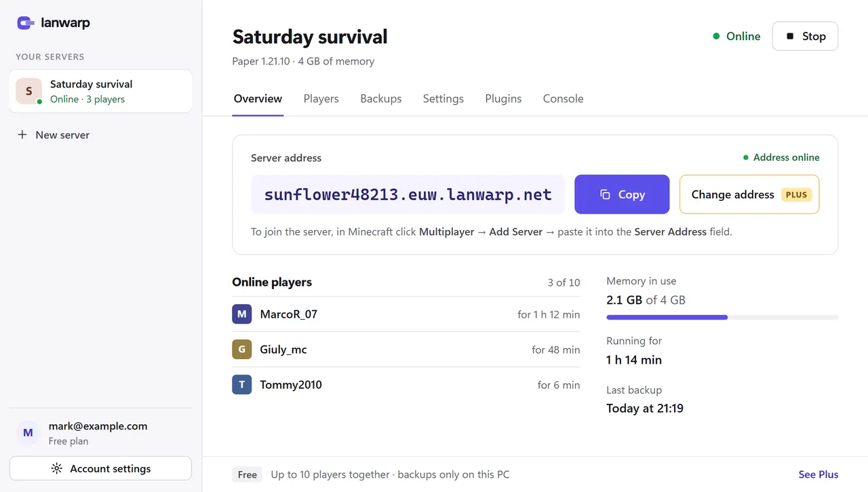The image size is (868, 492).
Task: Go to the Settings tab
Action: tap(443, 99)
